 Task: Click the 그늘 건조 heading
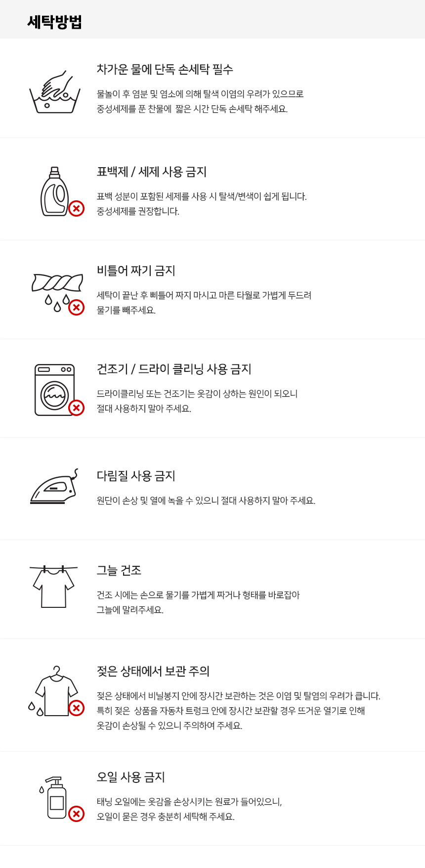119,570
